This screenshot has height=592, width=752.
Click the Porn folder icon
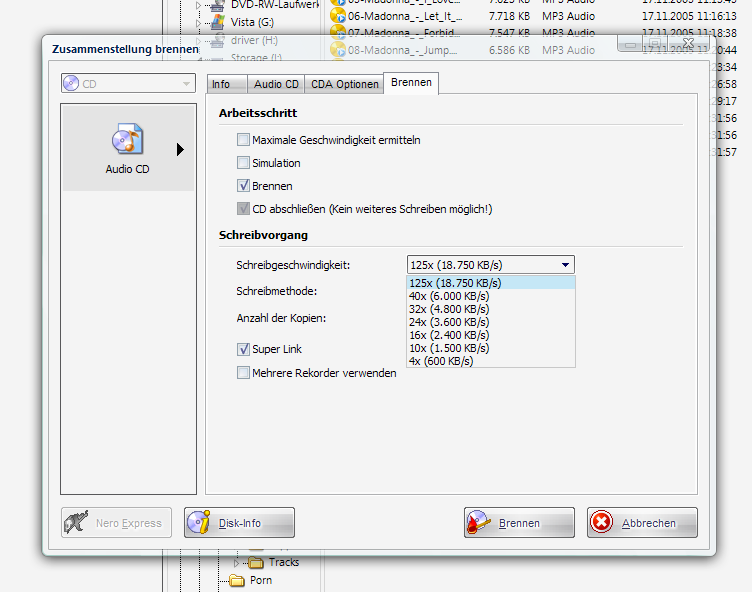tap(237, 580)
